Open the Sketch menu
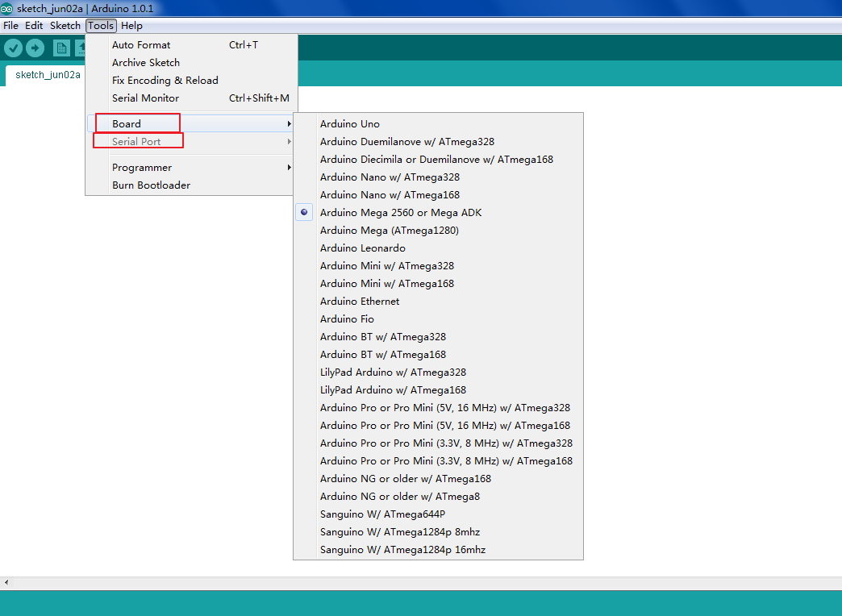This screenshot has width=842, height=616. click(x=65, y=26)
